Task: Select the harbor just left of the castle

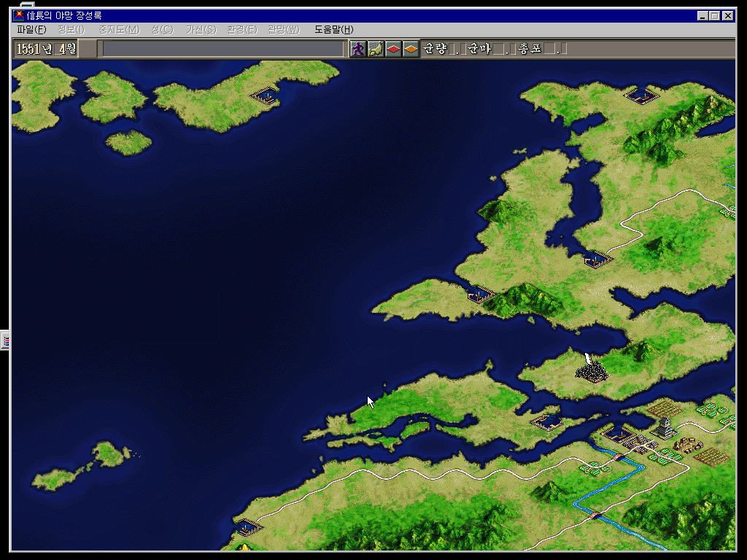Action: [x=617, y=433]
